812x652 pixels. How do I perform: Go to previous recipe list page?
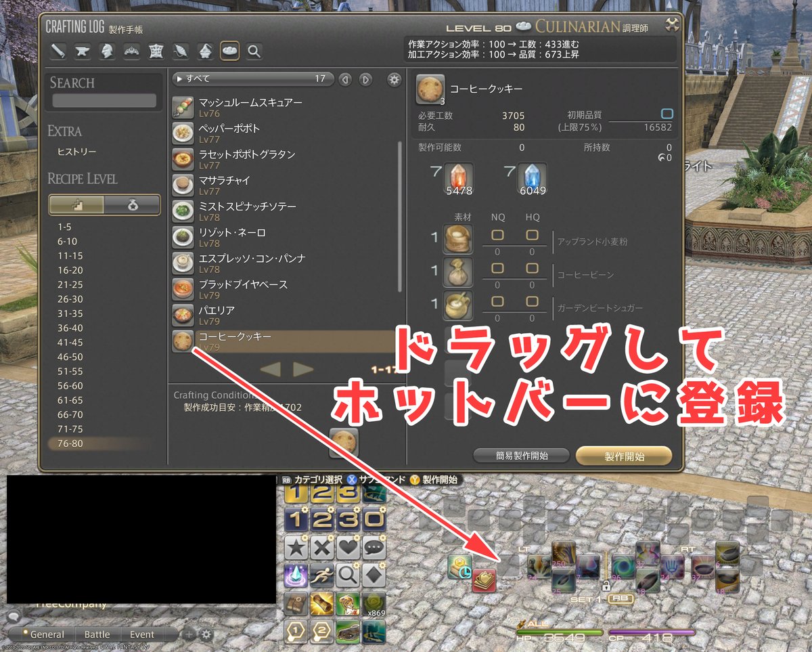pos(270,369)
